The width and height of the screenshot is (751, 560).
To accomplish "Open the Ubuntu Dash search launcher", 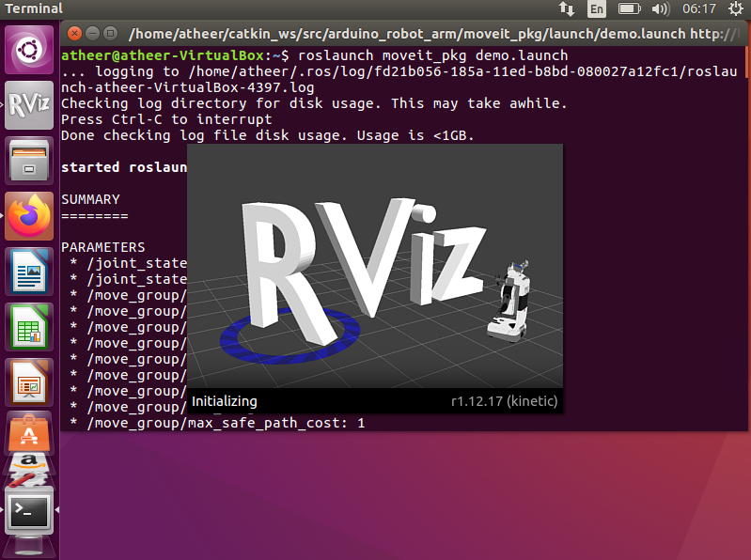I will (29, 50).
